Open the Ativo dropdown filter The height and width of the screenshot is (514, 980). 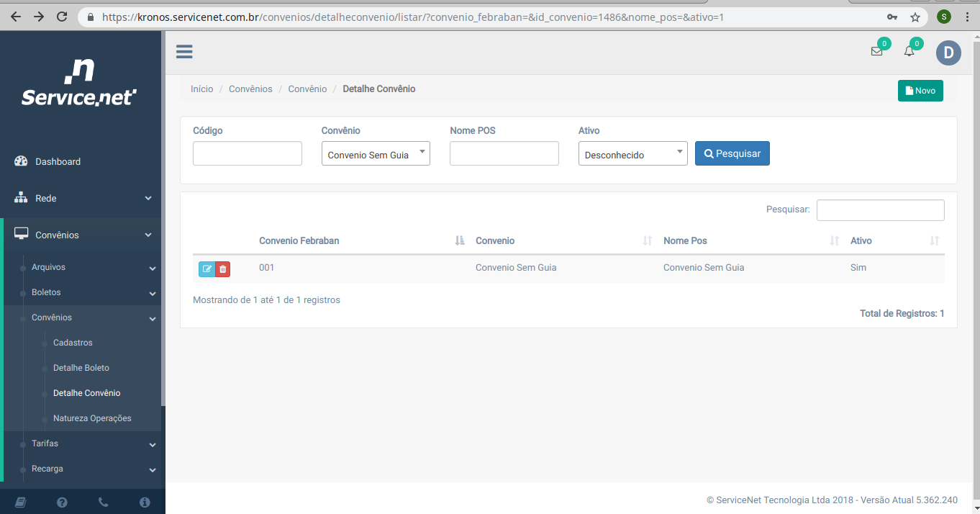pos(632,154)
